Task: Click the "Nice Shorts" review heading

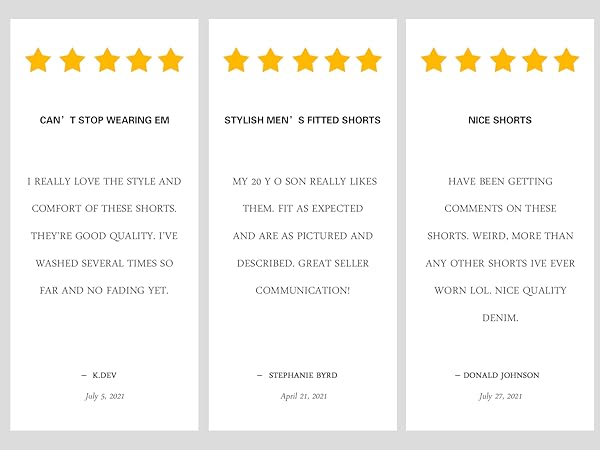Action: pos(500,120)
